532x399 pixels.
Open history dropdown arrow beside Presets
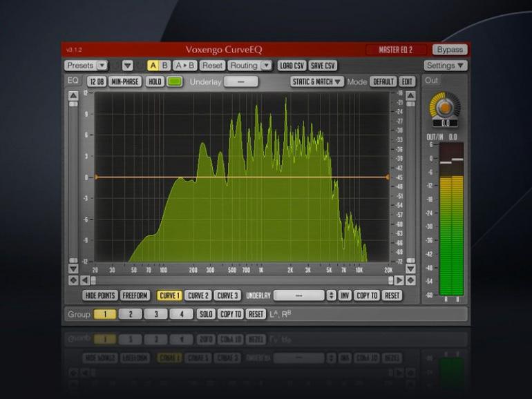click(128, 66)
